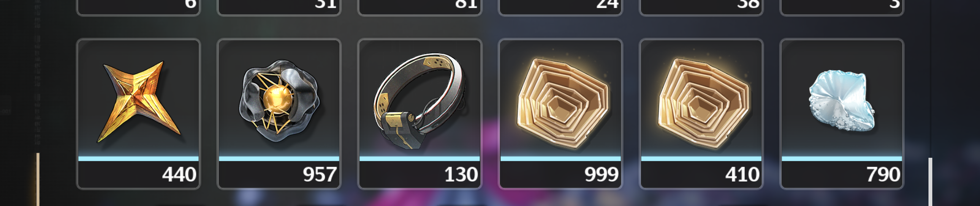
Task: Click the gold vertical indicator on the left edge
Action: (38, 179)
